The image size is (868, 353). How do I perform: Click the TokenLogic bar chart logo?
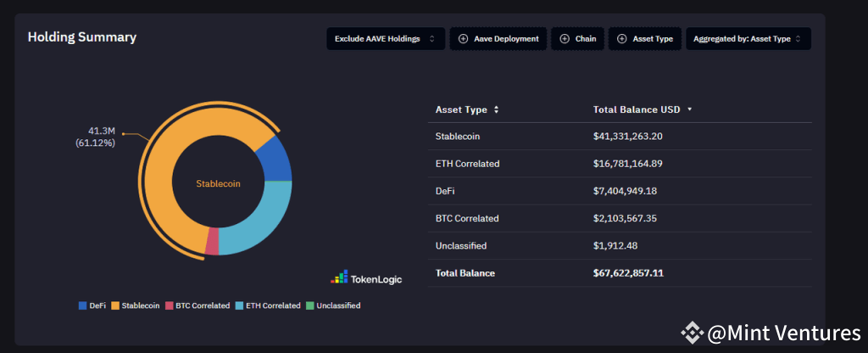339,277
